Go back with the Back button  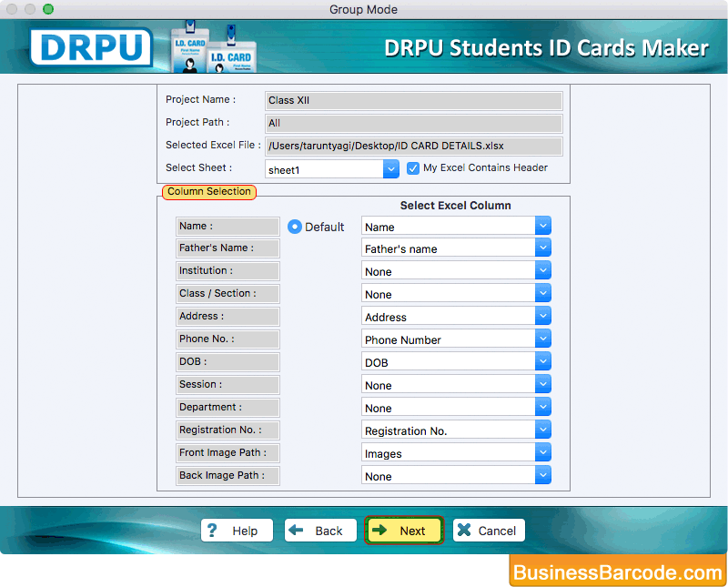(x=320, y=531)
